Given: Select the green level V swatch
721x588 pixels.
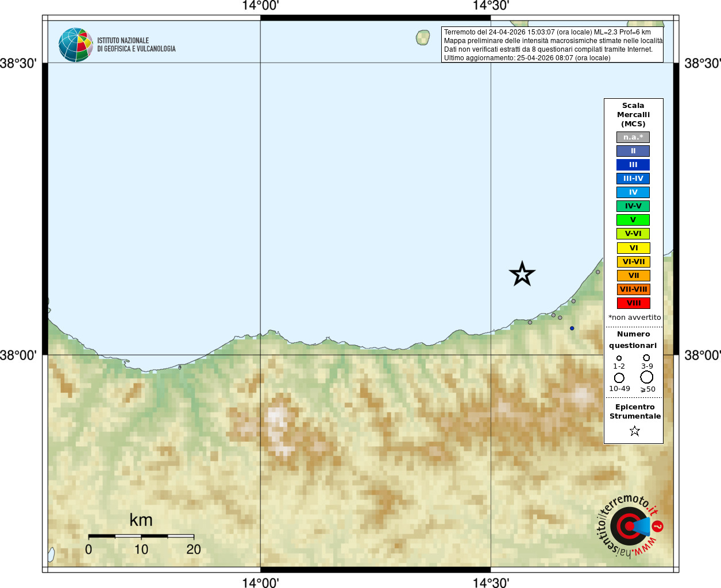Looking at the screenshot, I should [633, 220].
